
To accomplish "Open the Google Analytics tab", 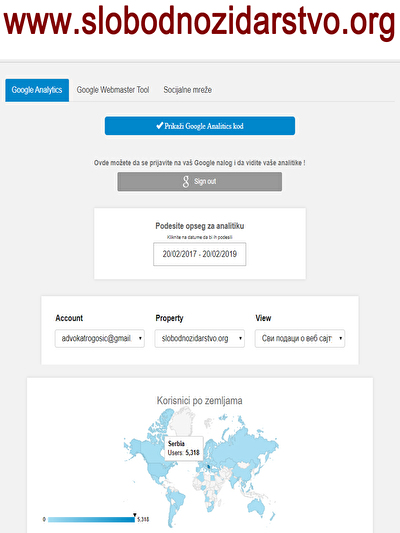I will click(x=37, y=90).
